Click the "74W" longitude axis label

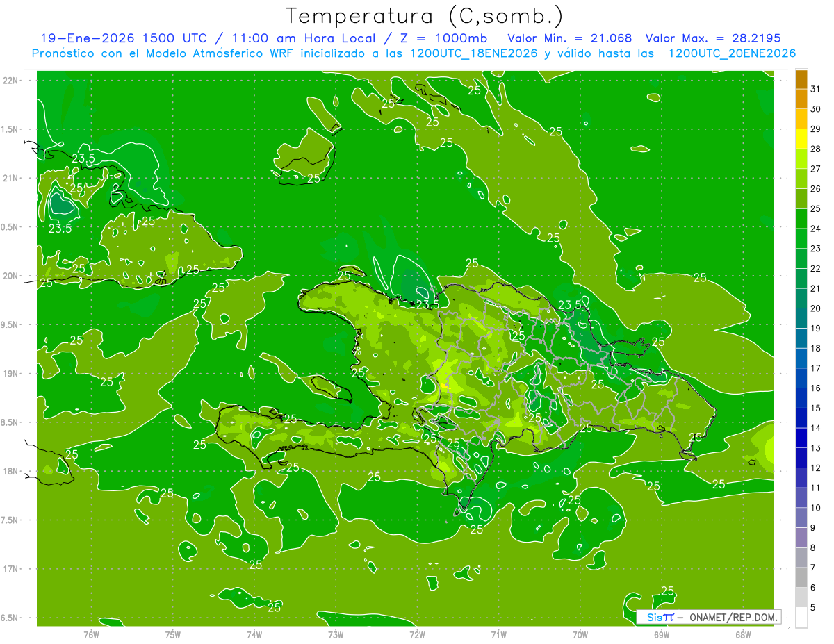(x=254, y=635)
